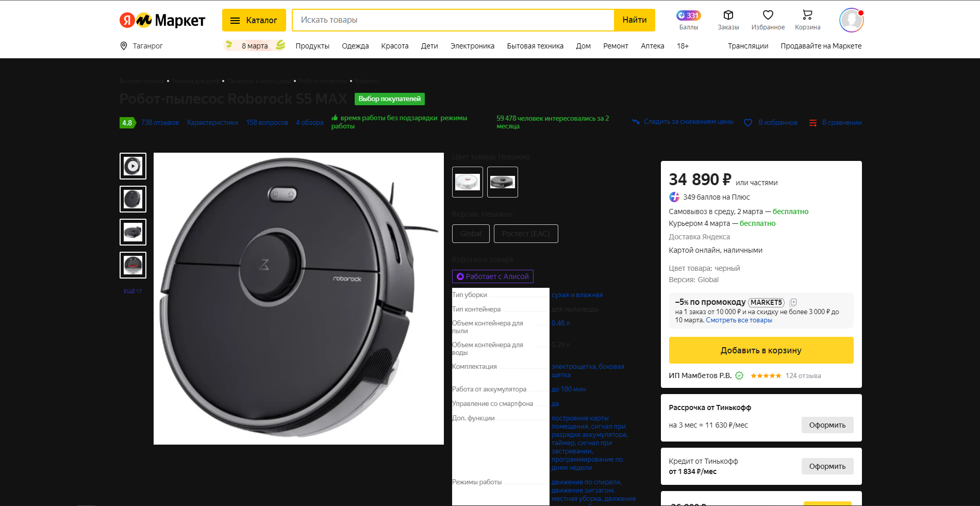The height and width of the screenshot is (506, 980).
Task: Open the 8 марта promo category
Action: pos(255,46)
